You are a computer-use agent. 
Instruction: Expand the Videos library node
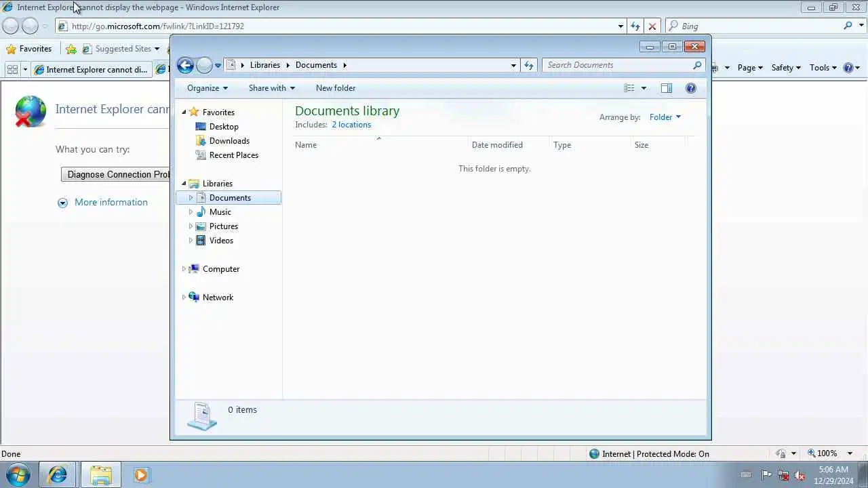tap(191, 241)
